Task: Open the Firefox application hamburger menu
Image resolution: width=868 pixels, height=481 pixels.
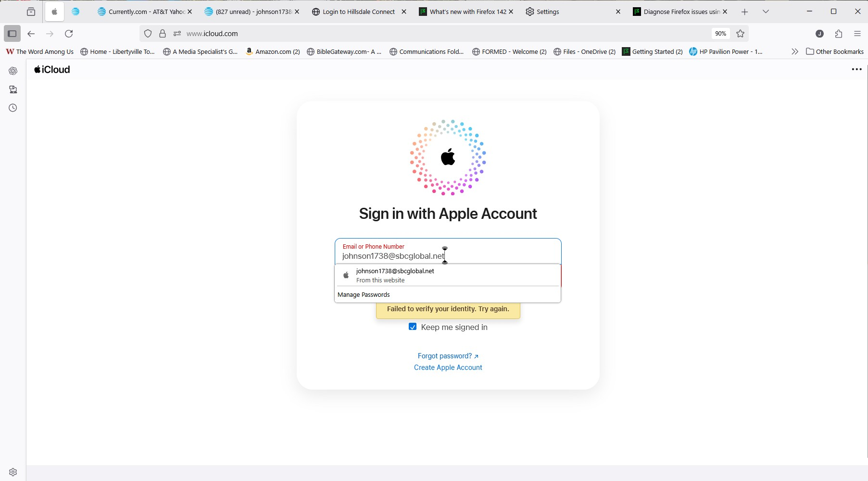Action: click(x=857, y=34)
